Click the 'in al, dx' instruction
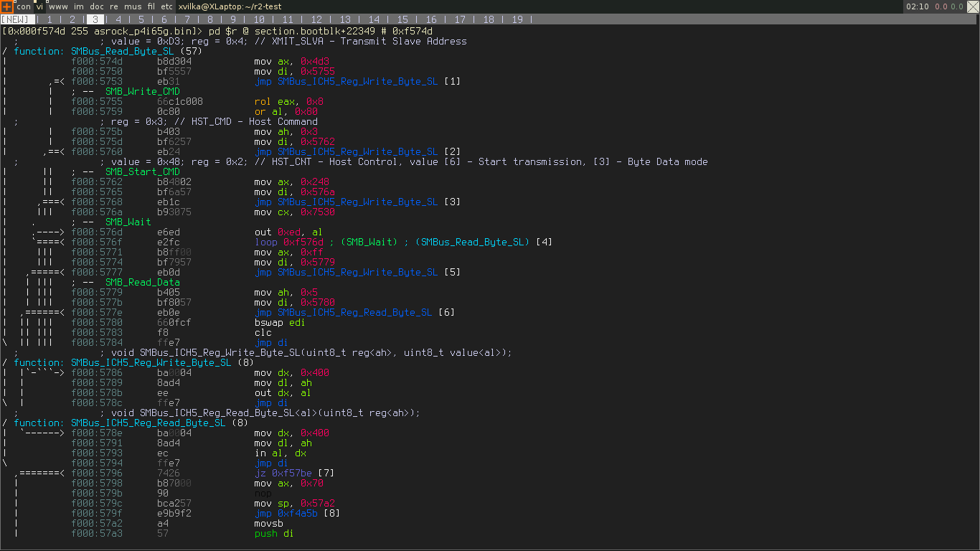Screen dimensions: 980x551 click(280, 453)
